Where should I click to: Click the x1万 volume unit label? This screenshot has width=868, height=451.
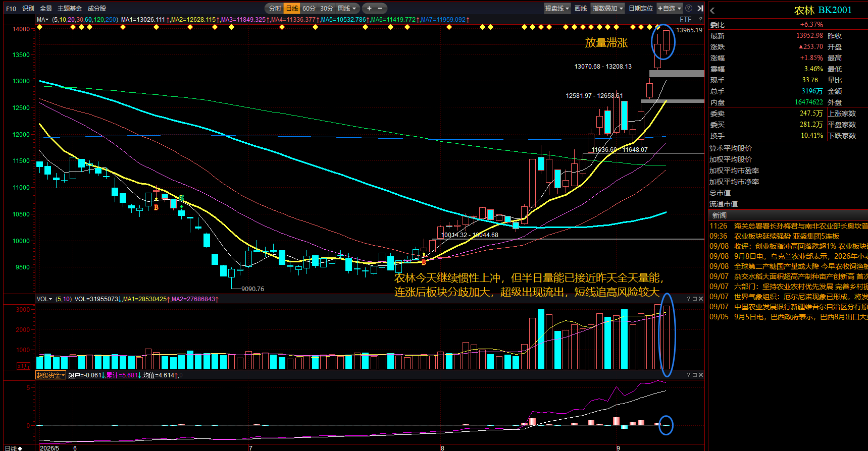coord(24,366)
